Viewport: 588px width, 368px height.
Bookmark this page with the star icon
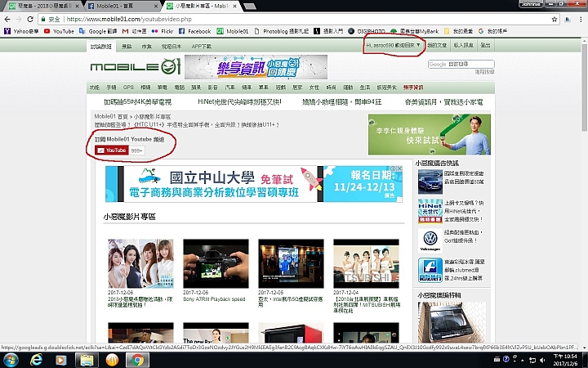click(555, 19)
